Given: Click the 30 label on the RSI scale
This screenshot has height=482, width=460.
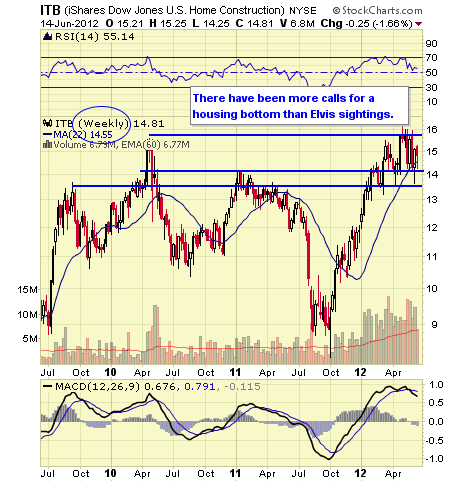Looking at the screenshot, I should click(x=431, y=88).
